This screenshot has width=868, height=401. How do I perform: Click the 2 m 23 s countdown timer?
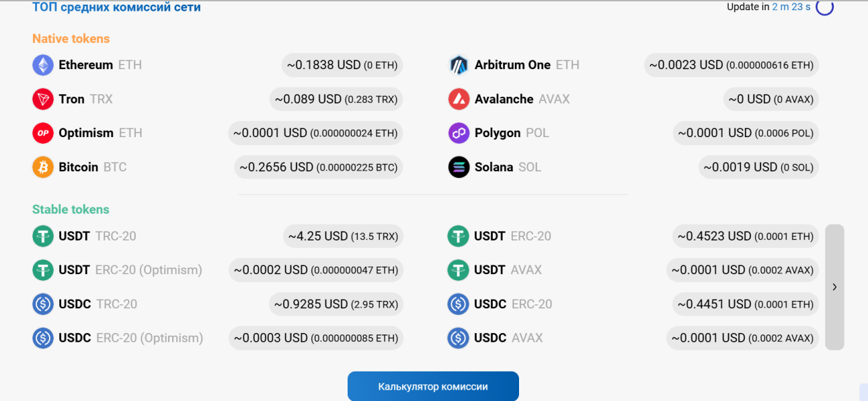tap(791, 7)
